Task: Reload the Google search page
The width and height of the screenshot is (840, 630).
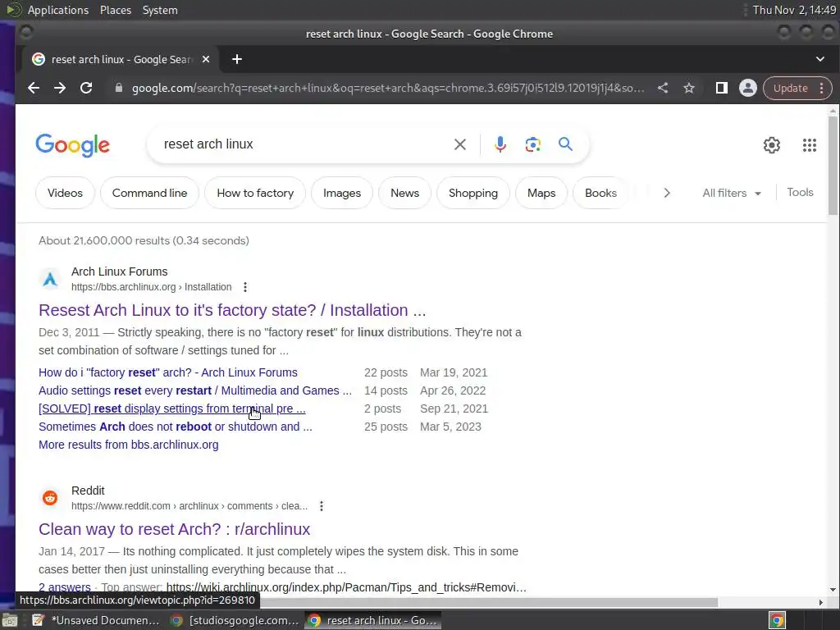Action: (x=86, y=89)
